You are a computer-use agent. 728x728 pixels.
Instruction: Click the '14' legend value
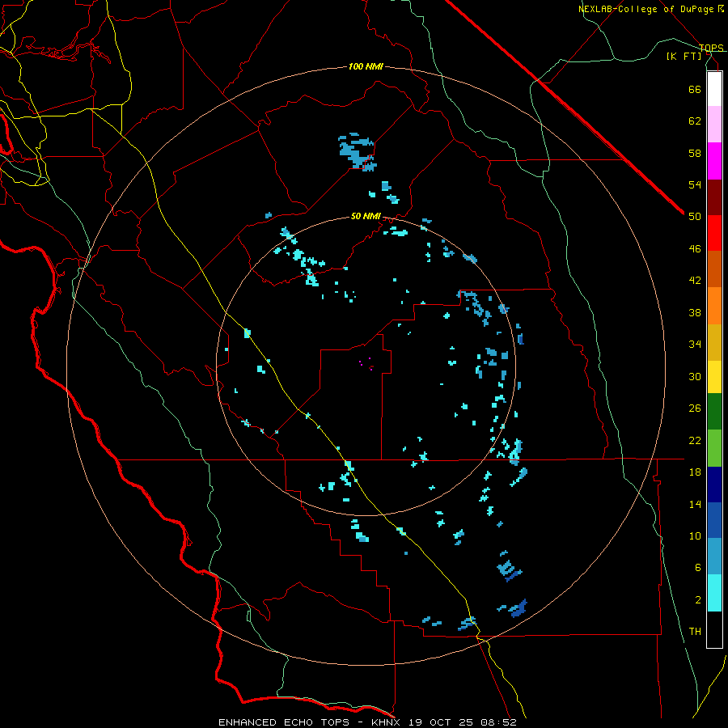(695, 504)
